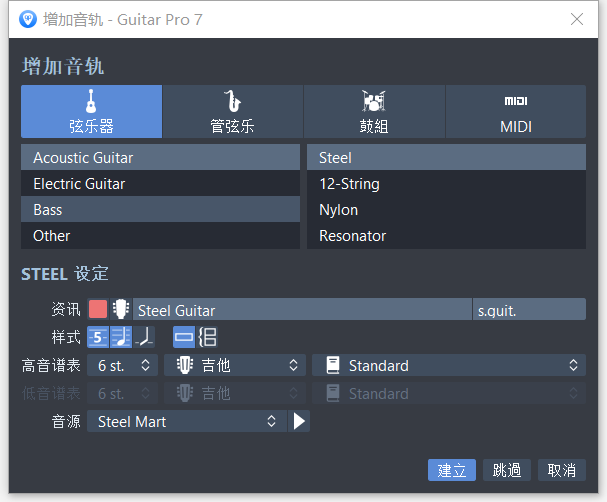
Task: Choose Electric Guitar from the list
Action: tap(160, 183)
